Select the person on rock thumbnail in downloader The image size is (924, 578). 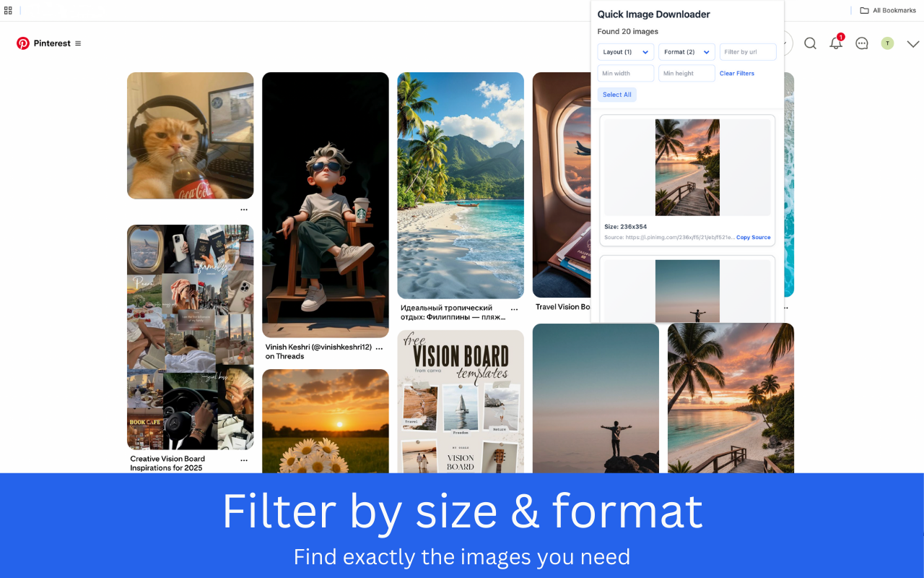(687, 290)
